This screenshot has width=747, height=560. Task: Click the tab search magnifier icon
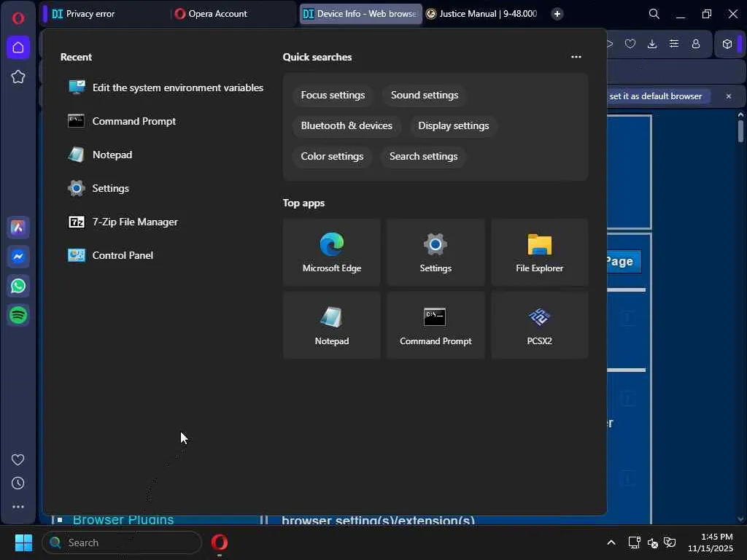pyautogui.click(x=654, y=14)
